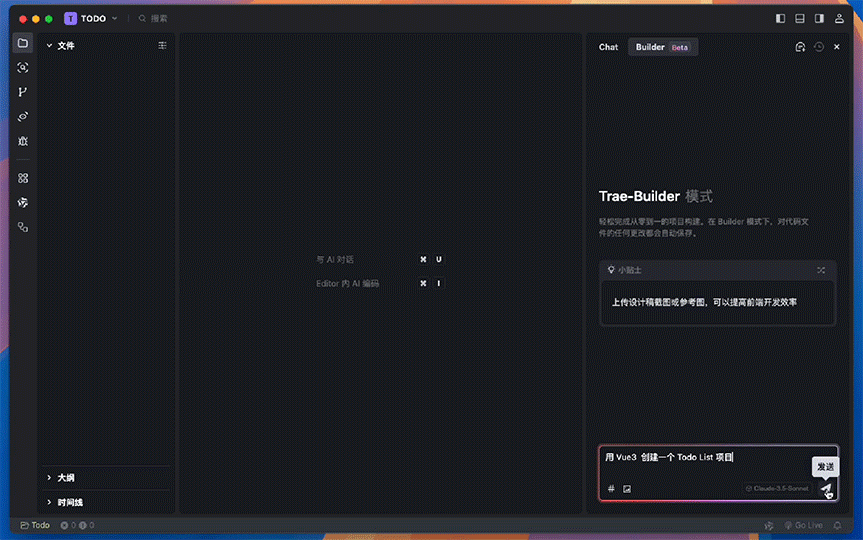Open errors and warnings count in status bar
Image resolution: width=863 pixels, height=540 pixels.
tap(77, 526)
